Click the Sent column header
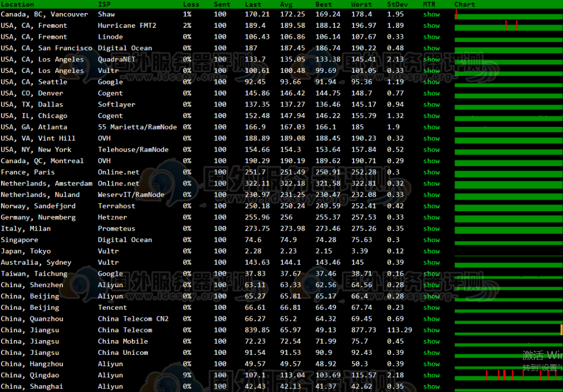The width and height of the screenshot is (563, 392). (222, 4)
